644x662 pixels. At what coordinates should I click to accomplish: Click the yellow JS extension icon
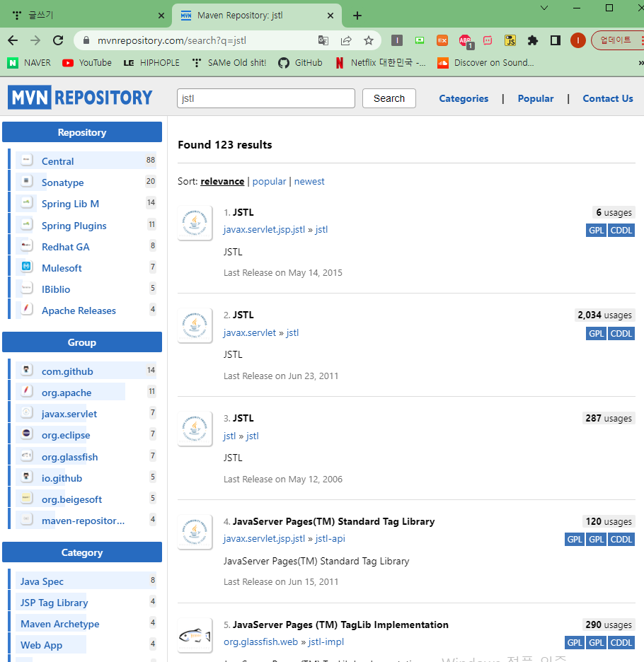point(510,40)
